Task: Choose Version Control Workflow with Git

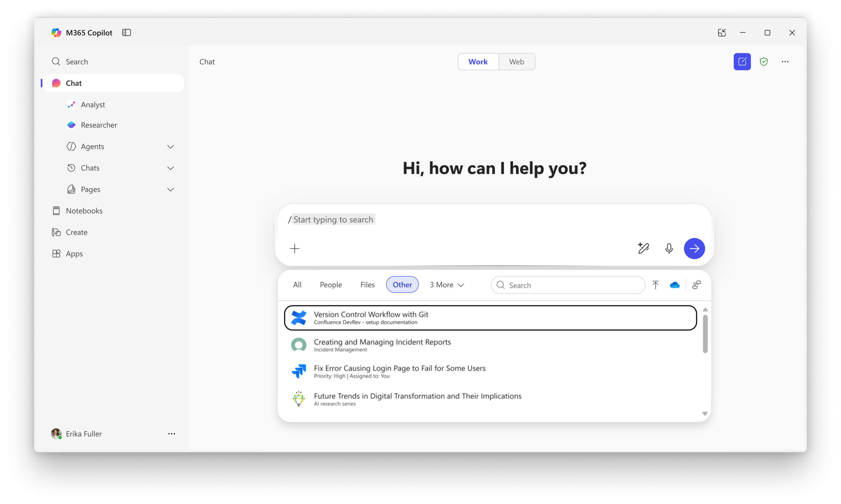Action: pyautogui.click(x=490, y=318)
